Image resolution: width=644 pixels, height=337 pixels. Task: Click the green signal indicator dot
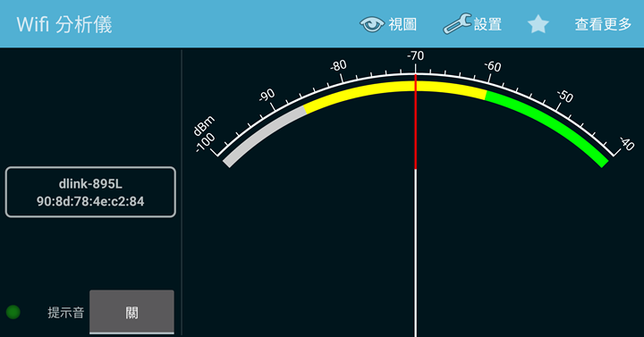tap(13, 312)
